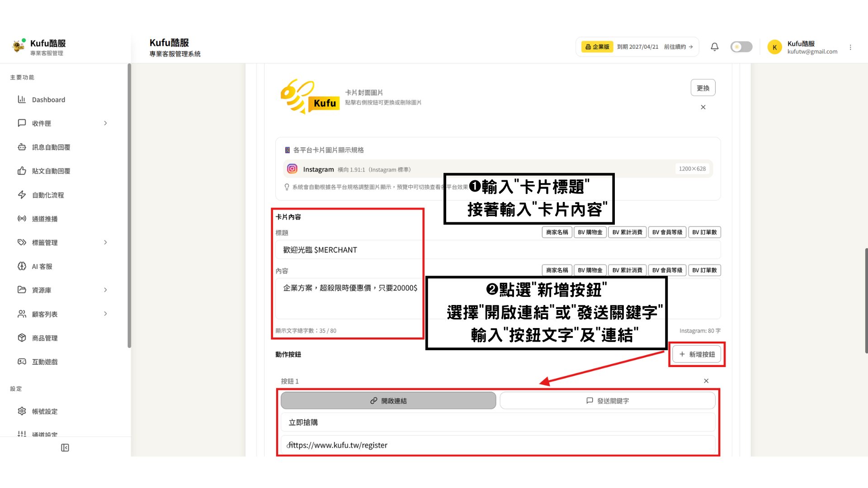Click the 更換 image button
868x488 pixels.
[703, 88]
